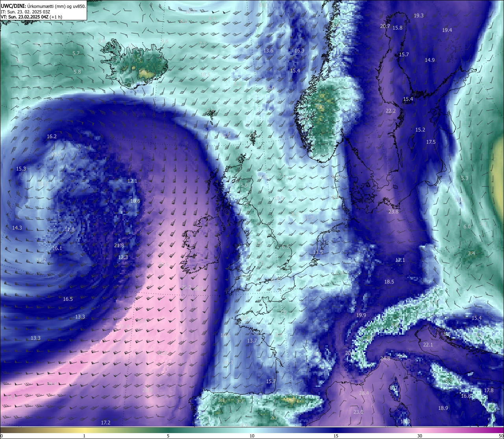Viewport: 504px width, 439px height.
Task: Click the '23.0' value on the map
Action: click(x=358, y=412)
